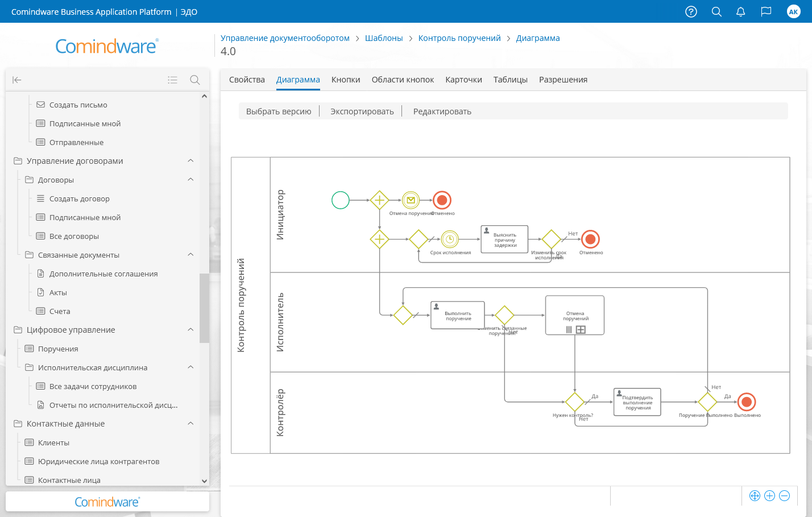Select the 'Подтвердить выполнение поручения' task
This screenshot has height=517, width=812.
(x=637, y=402)
